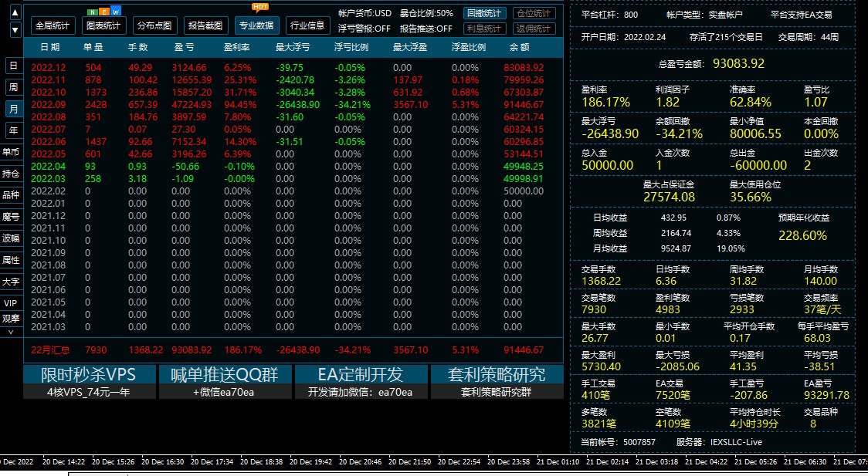Expand the sidebar chevron below 观摩

(x=11, y=331)
